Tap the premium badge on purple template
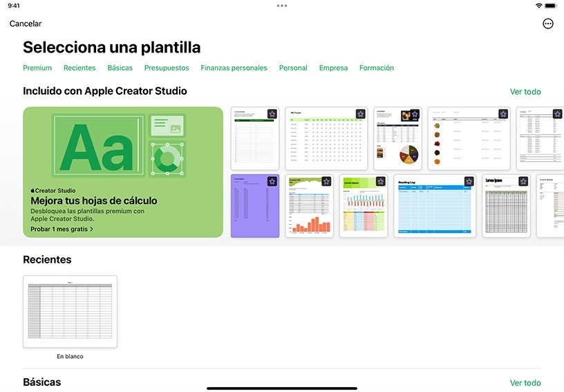Image resolution: width=564 pixels, height=392 pixels. [x=272, y=182]
